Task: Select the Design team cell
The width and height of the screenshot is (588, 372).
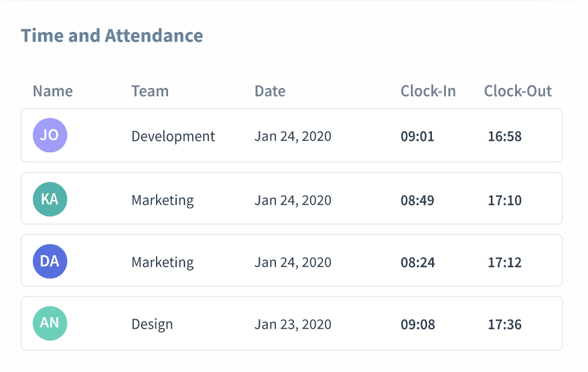Action: pyautogui.click(x=152, y=324)
